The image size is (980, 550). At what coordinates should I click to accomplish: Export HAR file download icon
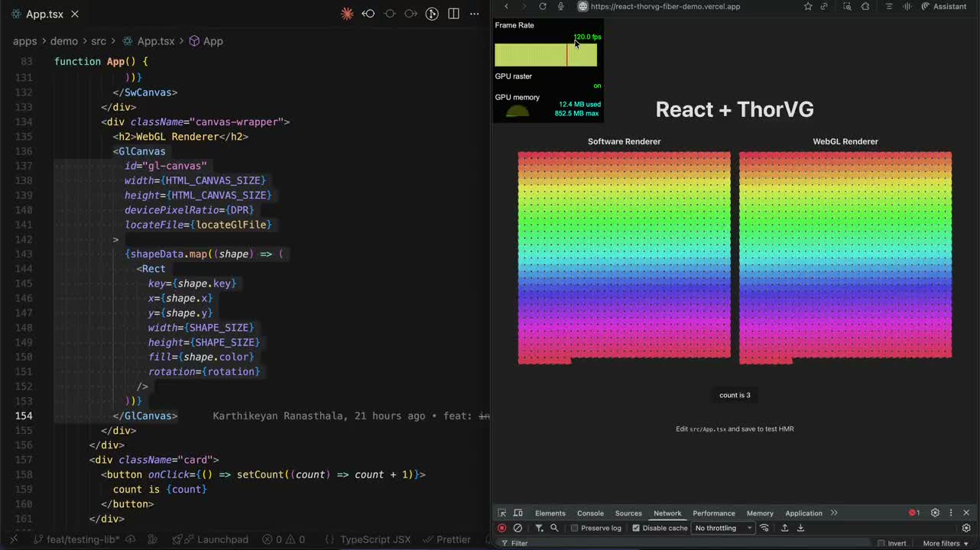point(801,528)
